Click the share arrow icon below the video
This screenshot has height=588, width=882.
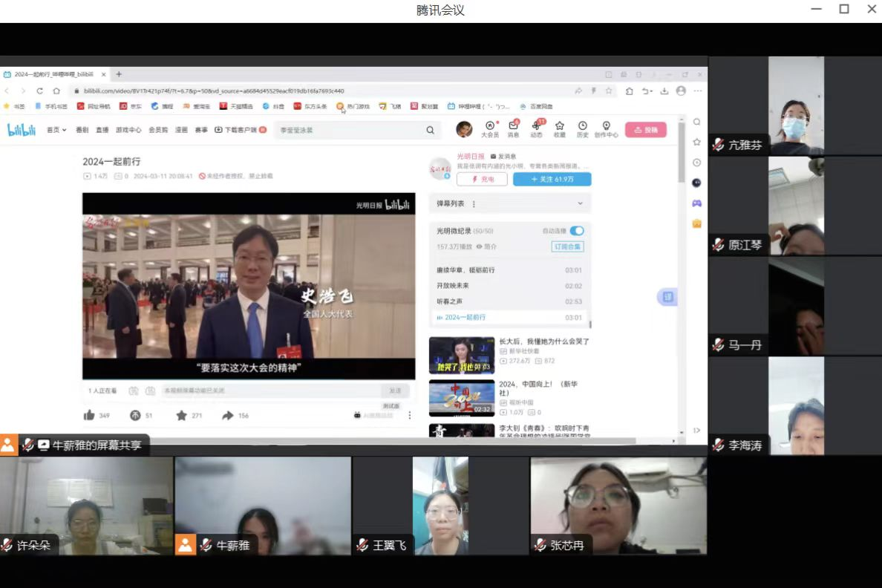(228, 416)
